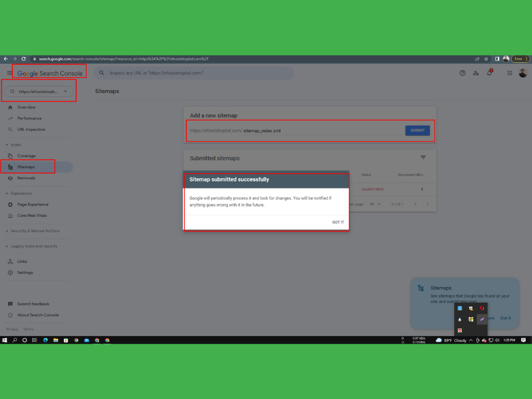Open the filter icon in Submitted sitemaps
Screen dimensions: 532x399
coord(423,157)
